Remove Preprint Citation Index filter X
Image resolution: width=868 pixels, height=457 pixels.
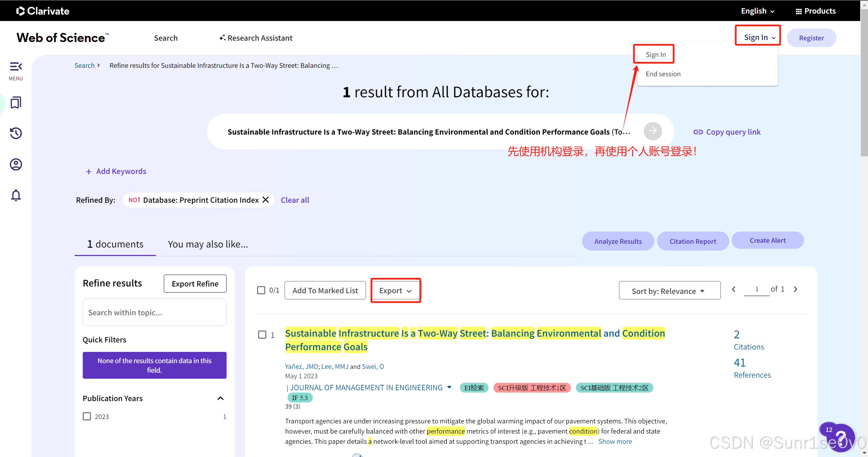(x=266, y=200)
